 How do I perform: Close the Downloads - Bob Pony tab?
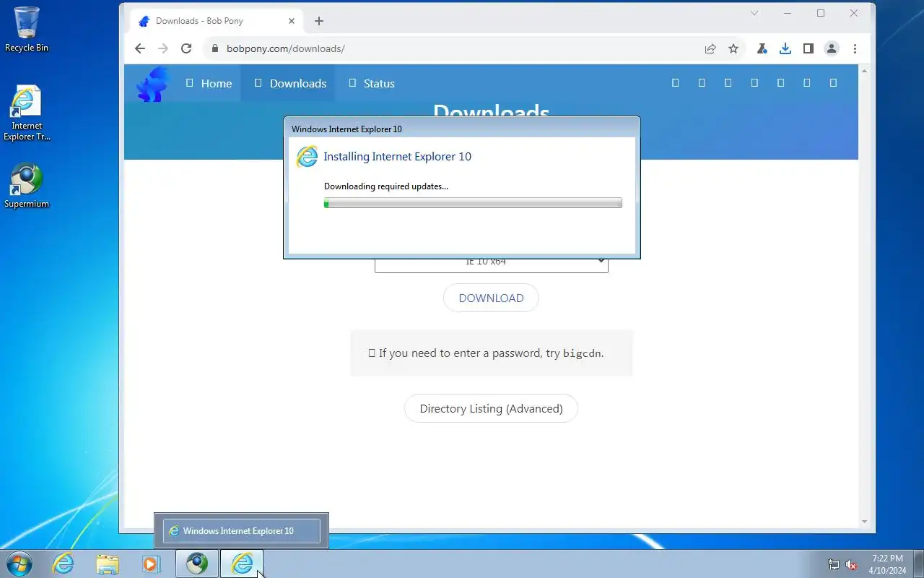pyautogui.click(x=292, y=21)
